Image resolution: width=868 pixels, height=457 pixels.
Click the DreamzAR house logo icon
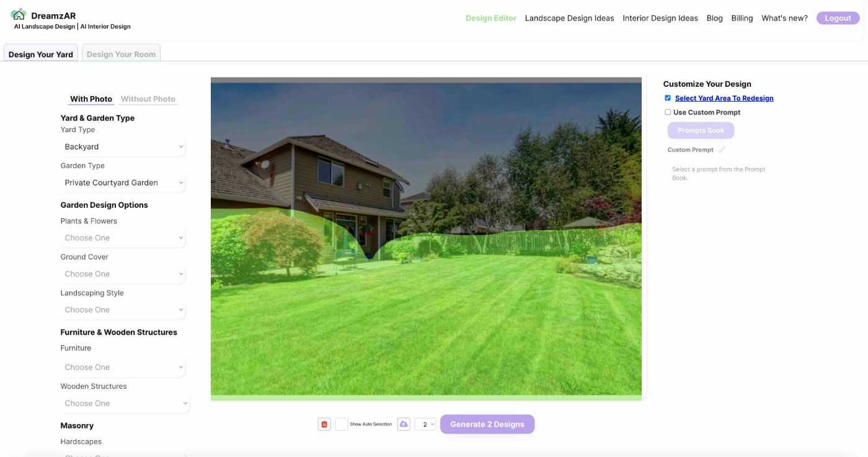pyautogui.click(x=19, y=14)
